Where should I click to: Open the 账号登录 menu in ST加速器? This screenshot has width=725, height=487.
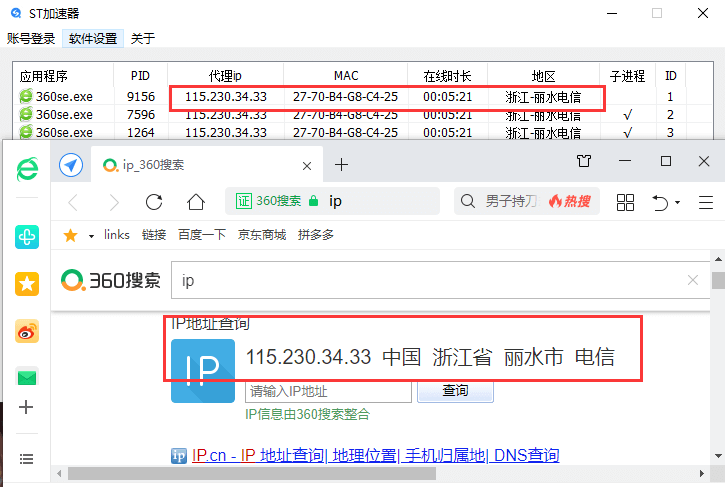(x=31, y=38)
